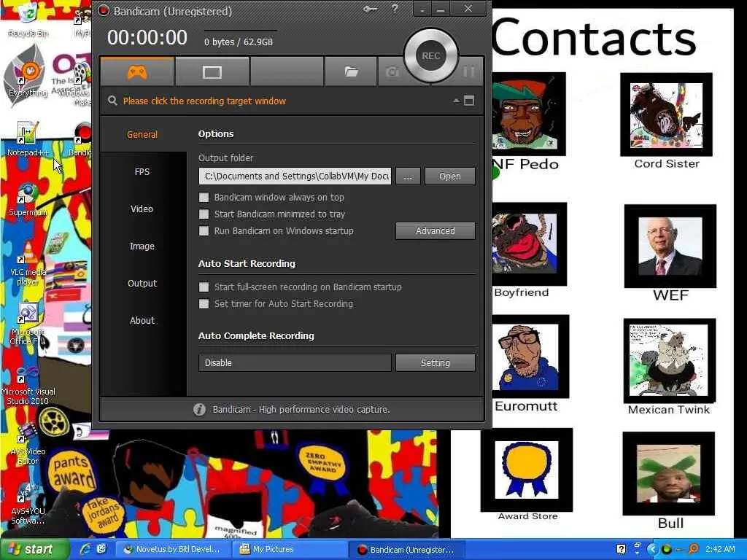Open the General settings tab
Image resolution: width=747 pixels, height=560 pixels.
point(142,134)
